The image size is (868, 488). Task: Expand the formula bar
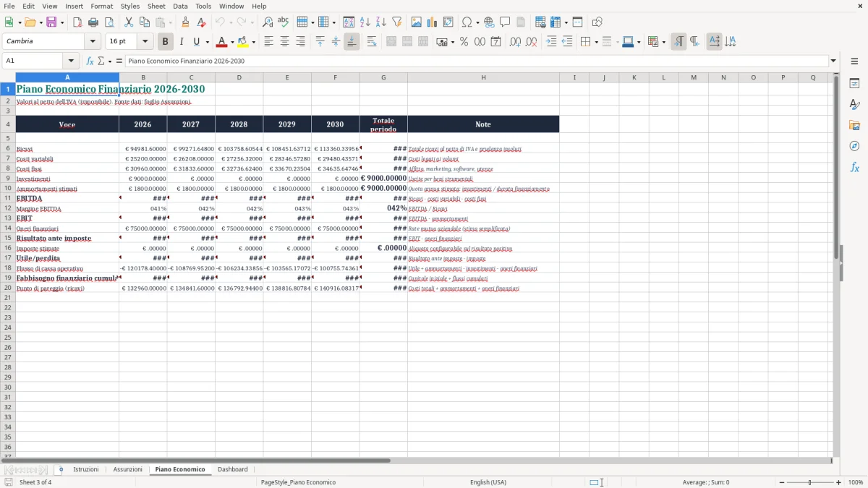834,61
